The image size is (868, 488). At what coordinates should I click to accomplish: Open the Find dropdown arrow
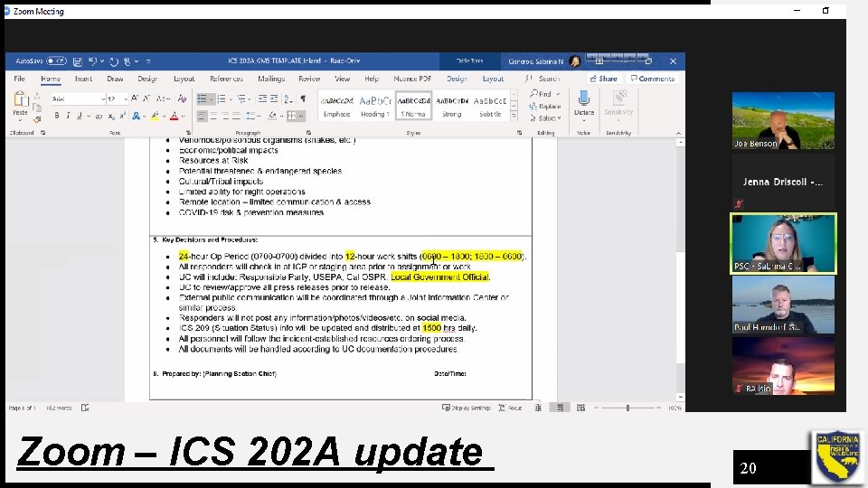pyautogui.click(x=558, y=94)
